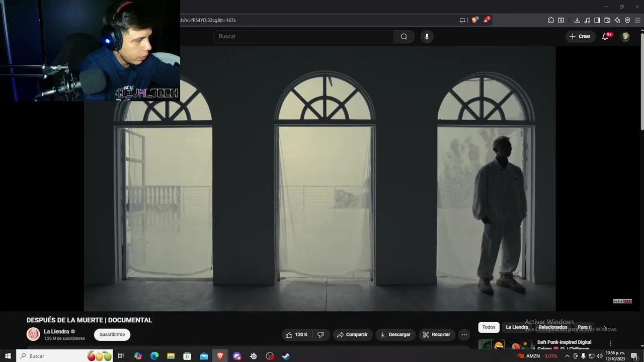Image resolution: width=644 pixels, height=362 pixels.
Task: Open the Windows action center notifications
Action: click(x=634, y=356)
